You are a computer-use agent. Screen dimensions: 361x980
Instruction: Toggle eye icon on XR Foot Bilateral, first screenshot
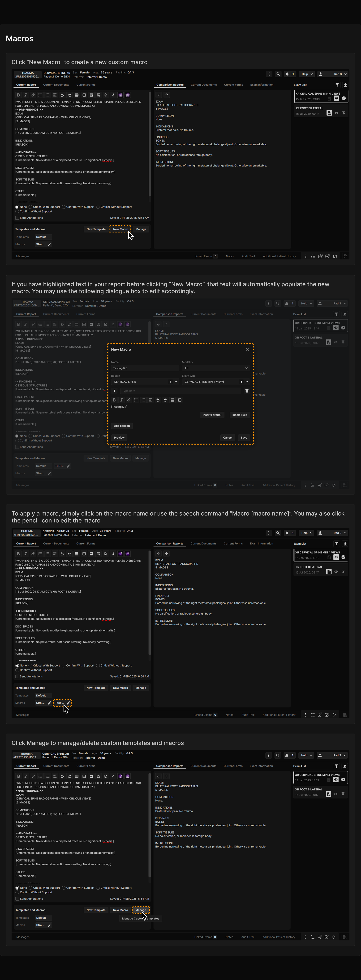point(336,113)
